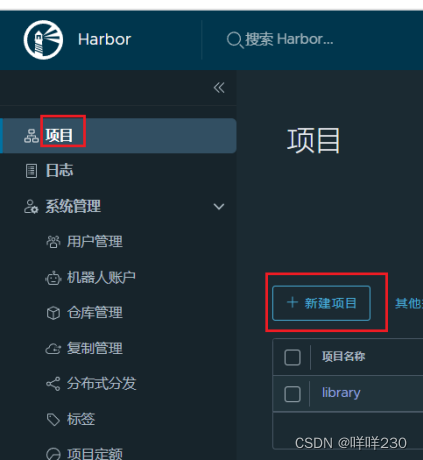Open the library project link
Viewport: 423px width, 460px height.
point(341,393)
